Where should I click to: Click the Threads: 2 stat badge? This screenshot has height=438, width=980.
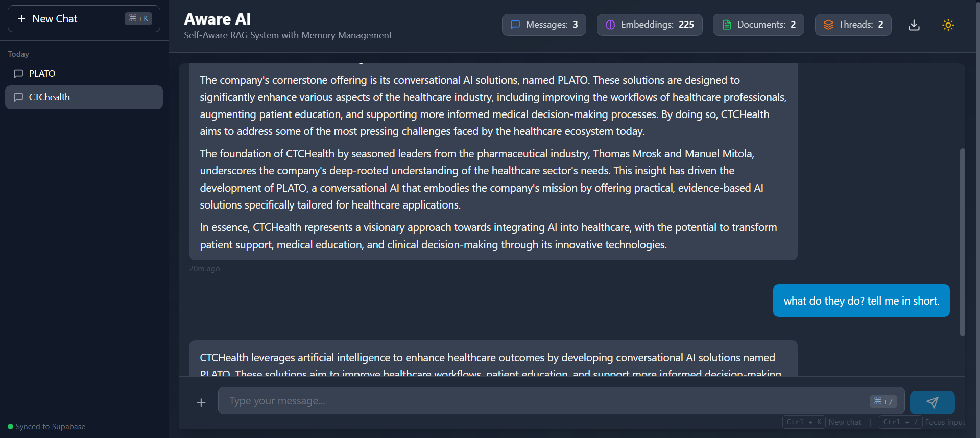coord(853,25)
